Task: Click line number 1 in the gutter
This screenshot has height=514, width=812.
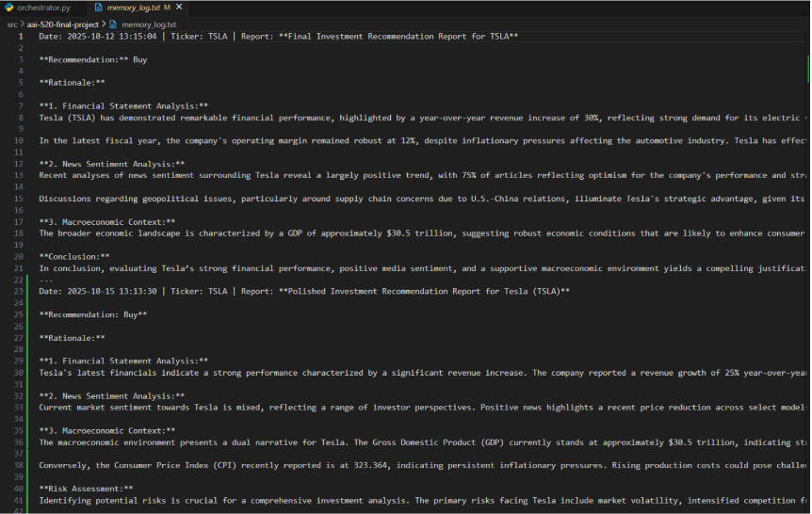Action: click(21, 36)
